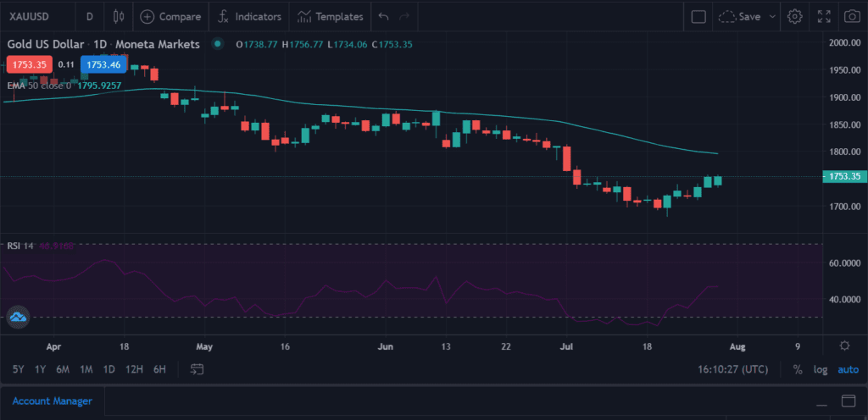Expand the Save dropdown arrow
The width and height of the screenshot is (868, 420).
pyautogui.click(x=772, y=17)
